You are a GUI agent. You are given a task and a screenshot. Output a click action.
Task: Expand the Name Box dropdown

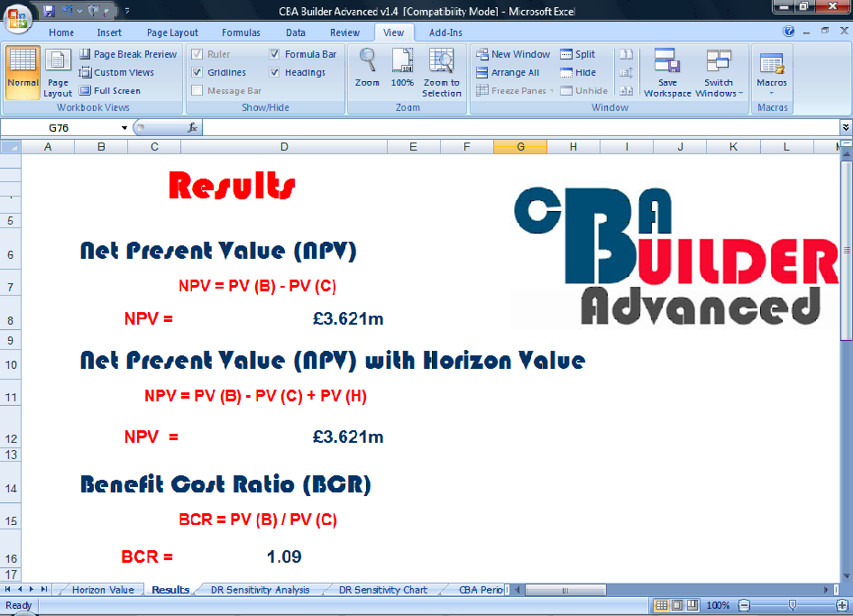tap(125, 128)
